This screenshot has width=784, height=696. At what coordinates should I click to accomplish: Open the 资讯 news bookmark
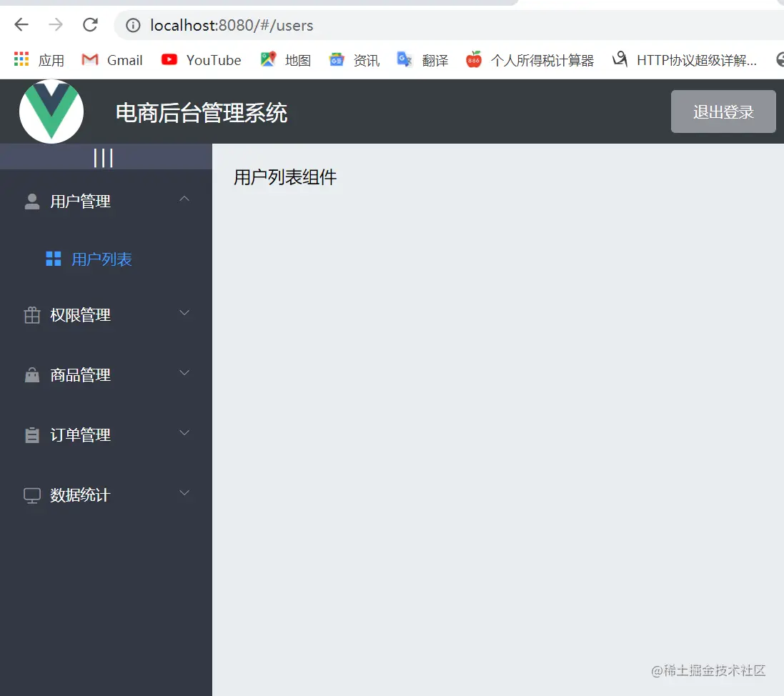coord(354,60)
